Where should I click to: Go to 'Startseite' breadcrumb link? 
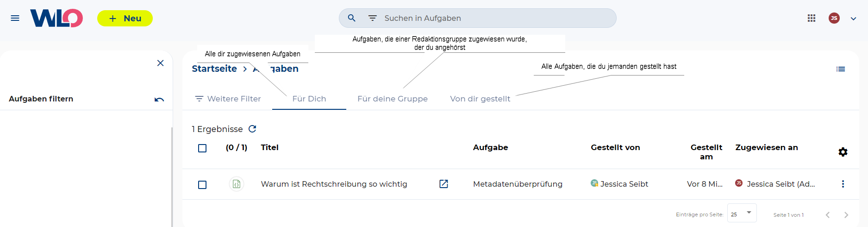point(214,69)
